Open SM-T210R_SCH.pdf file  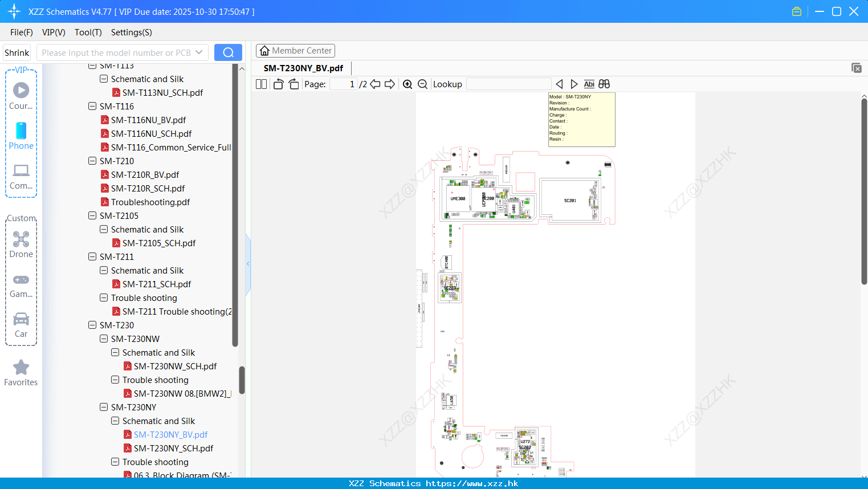[x=148, y=188]
